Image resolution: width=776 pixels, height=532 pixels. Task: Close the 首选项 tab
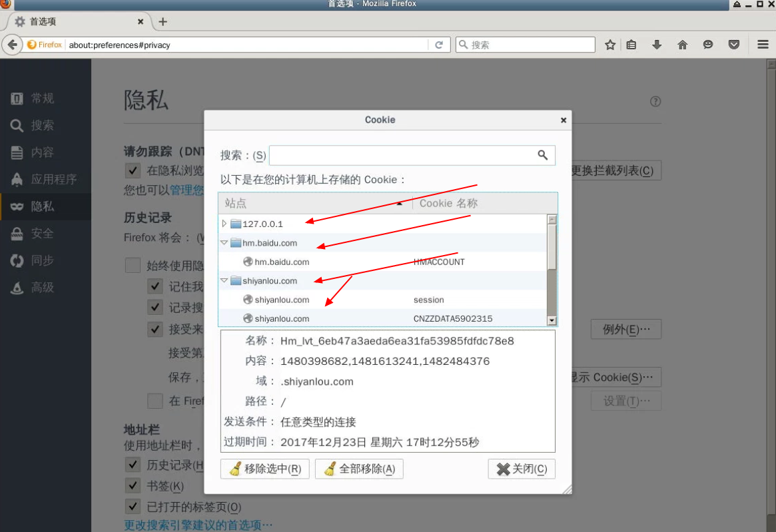tap(141, 22)
